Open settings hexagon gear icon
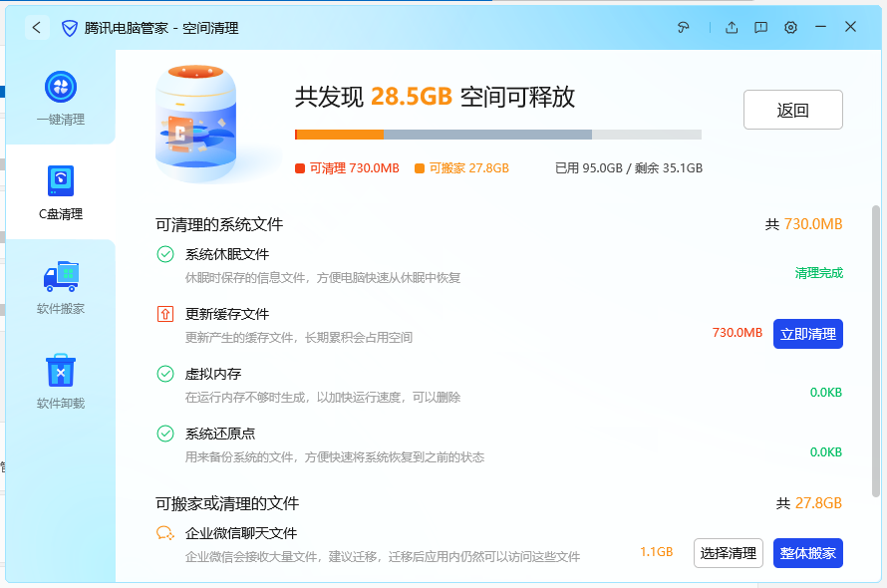The height and width of the screenshot is (588, 887). [790, 27]
